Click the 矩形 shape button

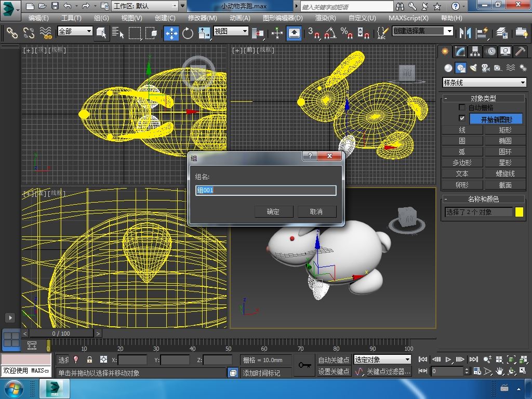pos(505,130)
